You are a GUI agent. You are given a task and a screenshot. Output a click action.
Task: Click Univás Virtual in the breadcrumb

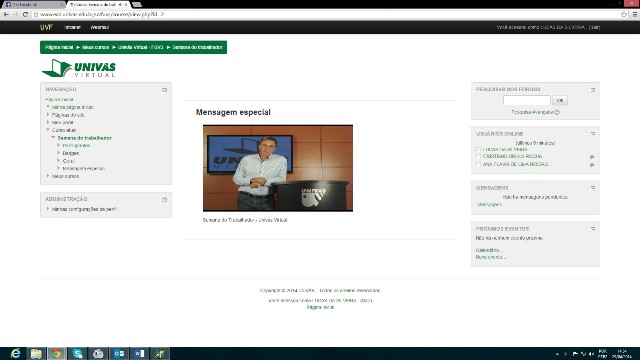(x=141, y=47)
